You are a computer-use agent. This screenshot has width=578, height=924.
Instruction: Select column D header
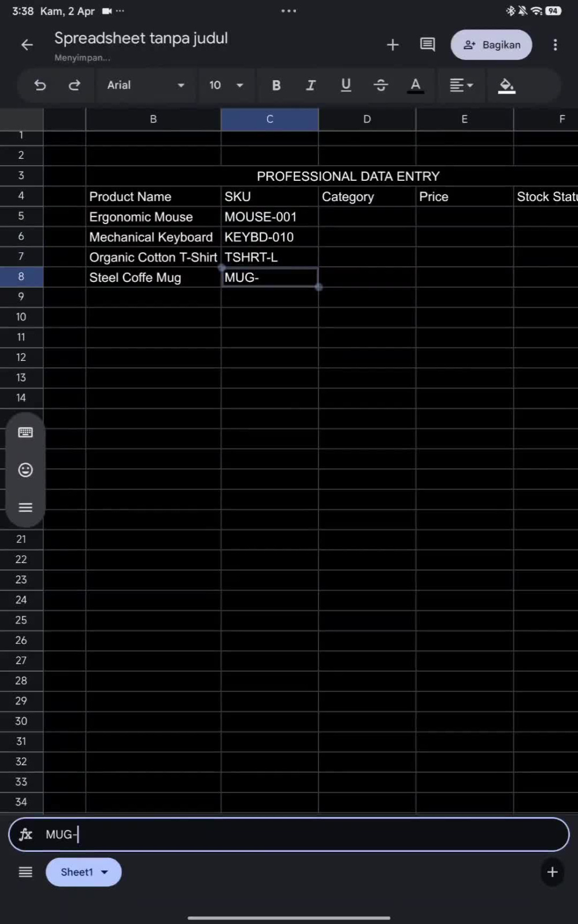point(367,120)
